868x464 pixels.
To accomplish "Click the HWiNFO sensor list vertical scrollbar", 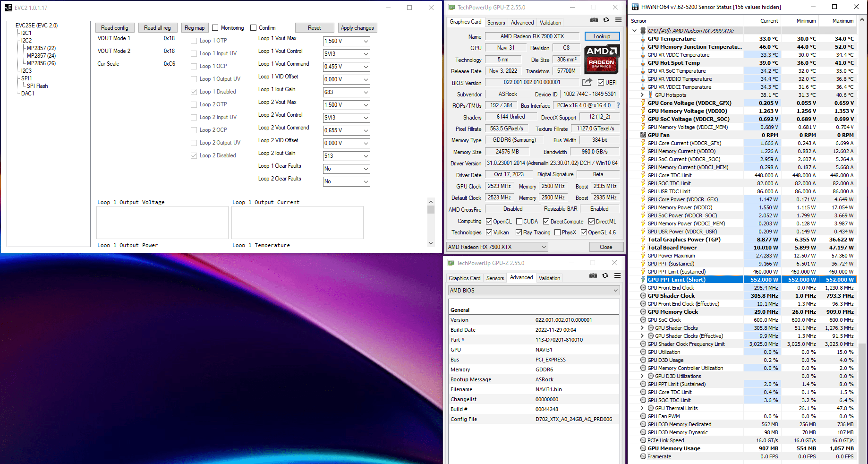I will pyautogui.click(x=862, y=241).
